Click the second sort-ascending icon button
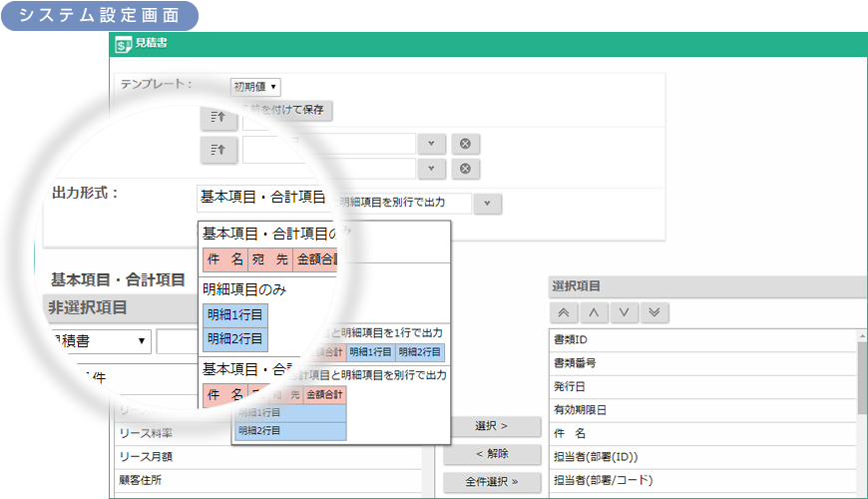 click(218, 151)
